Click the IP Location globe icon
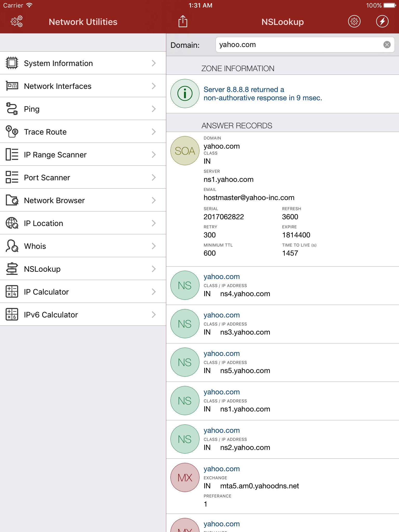399x532 pixels. click(12, 223)
